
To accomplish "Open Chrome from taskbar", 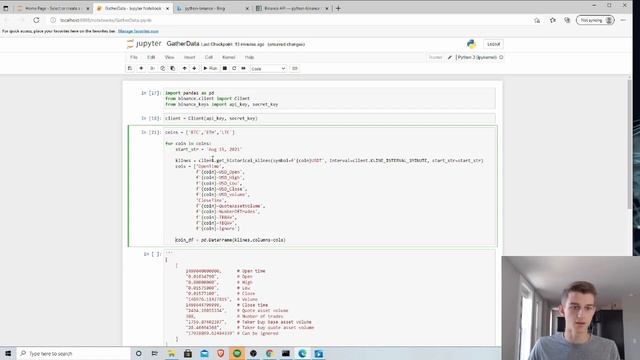I will point(269,353).
